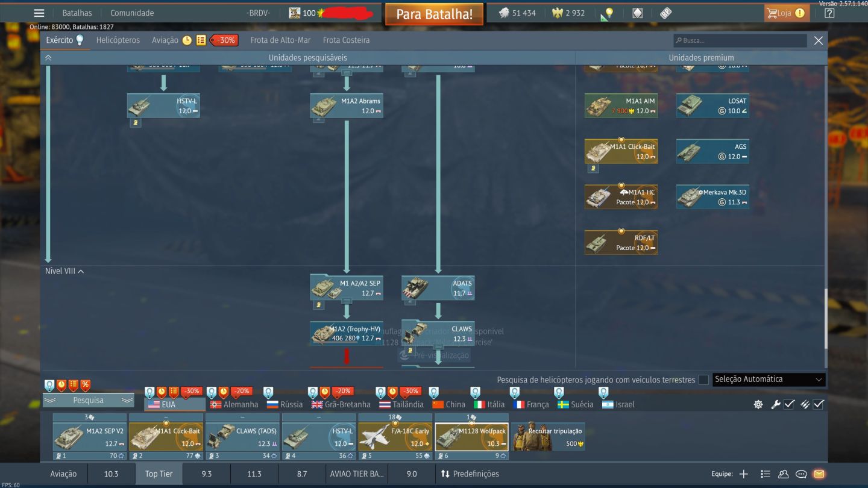Open the Battle Pass (BP) icon
868x488 pixels.
[x=665, y=13]
